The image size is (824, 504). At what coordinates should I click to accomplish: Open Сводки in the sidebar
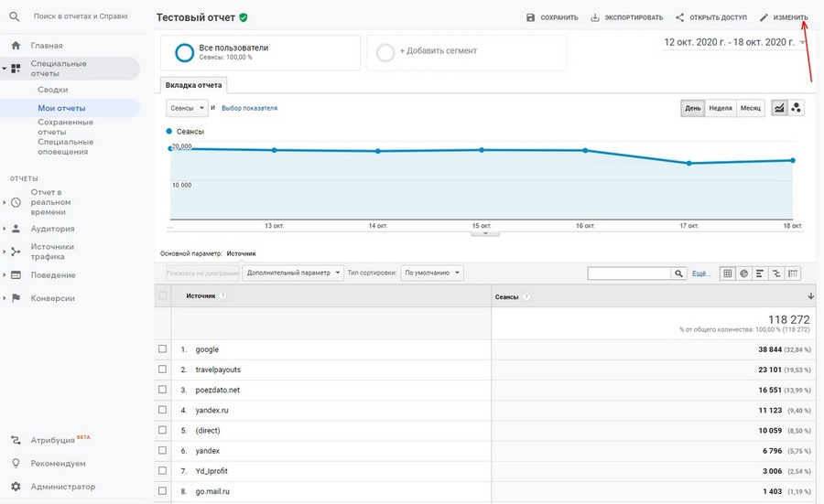click(x=52, y=90)
